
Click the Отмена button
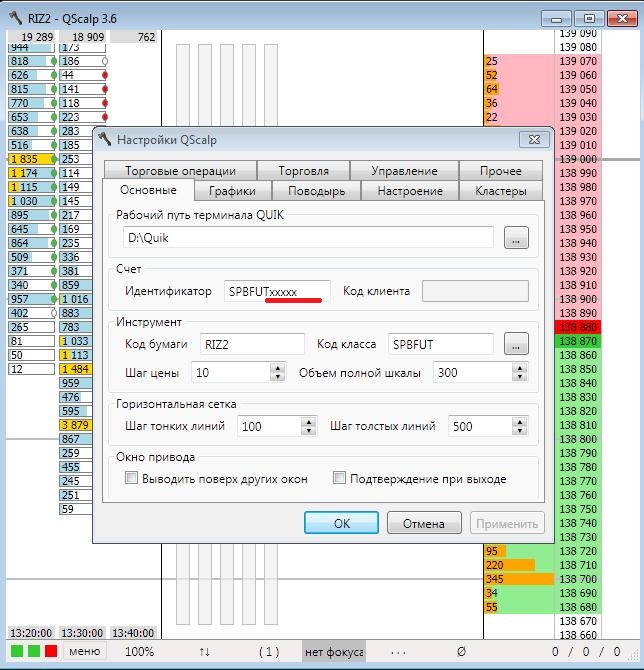click(424, 523)
